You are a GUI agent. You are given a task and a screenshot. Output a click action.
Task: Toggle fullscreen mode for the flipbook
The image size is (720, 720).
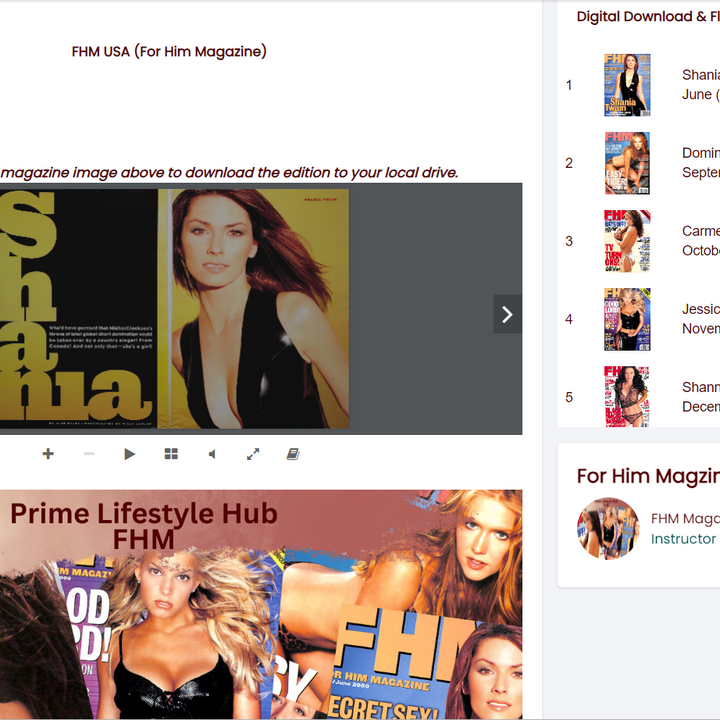click(253, 454)
